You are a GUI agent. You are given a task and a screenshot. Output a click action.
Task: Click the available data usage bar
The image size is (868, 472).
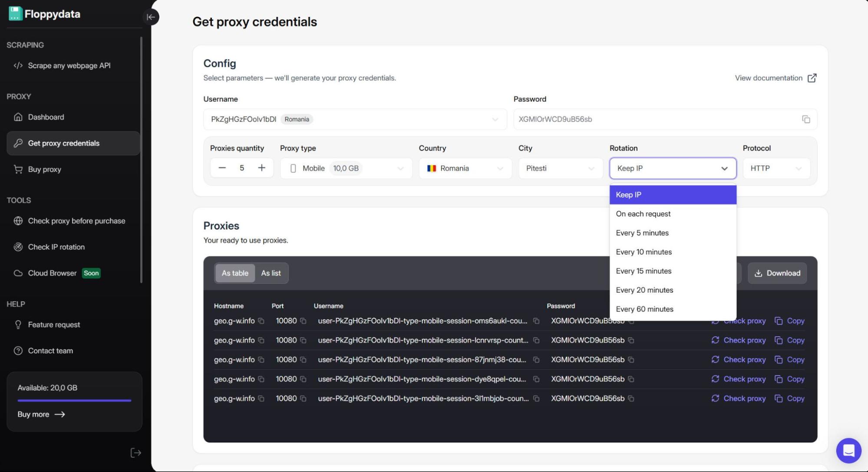point(74,400)
